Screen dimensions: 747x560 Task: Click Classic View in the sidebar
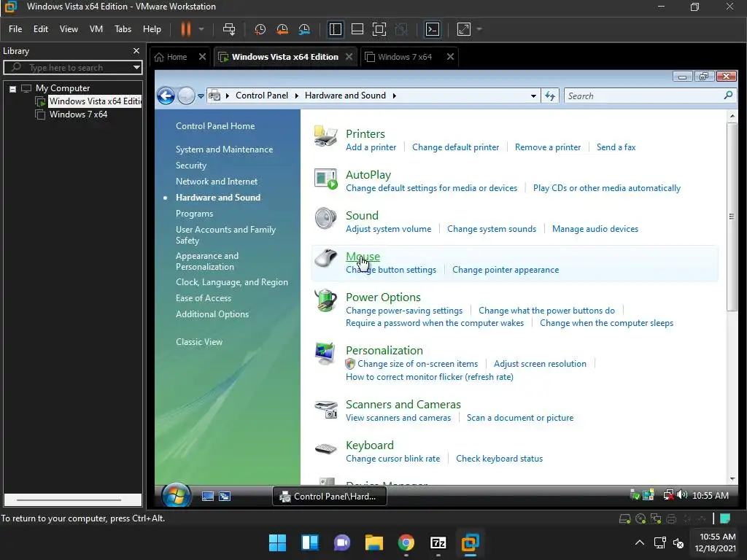pyautogui.click(x=199, y=342)
